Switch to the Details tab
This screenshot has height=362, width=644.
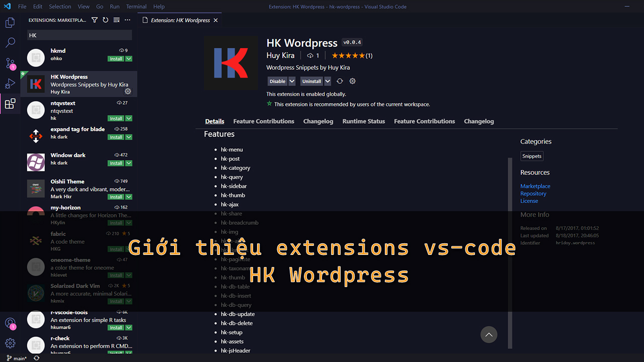(215, 121)
